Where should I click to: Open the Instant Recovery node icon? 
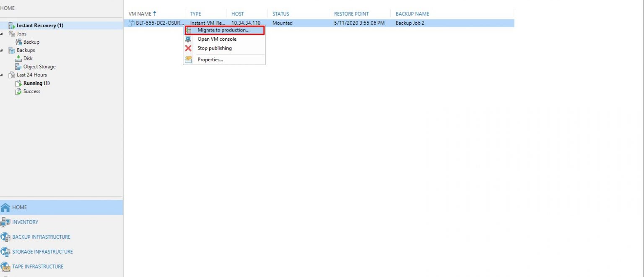pyautogui.click(x=11, y=25)
